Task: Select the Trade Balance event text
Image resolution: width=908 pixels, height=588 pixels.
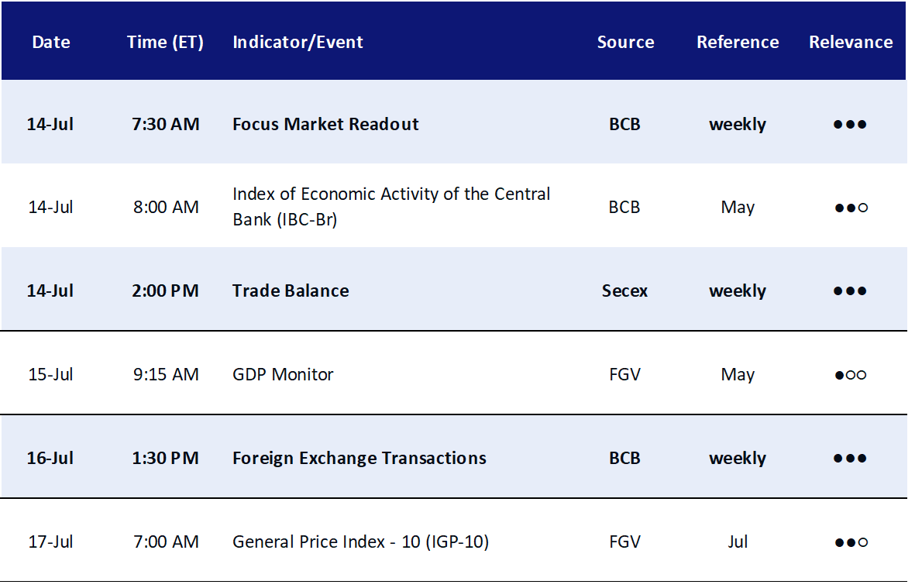Action: coord(291,291)
